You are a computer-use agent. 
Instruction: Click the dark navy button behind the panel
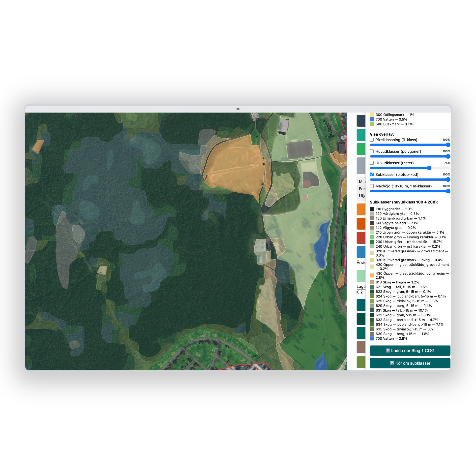click(x=361, y=120)
